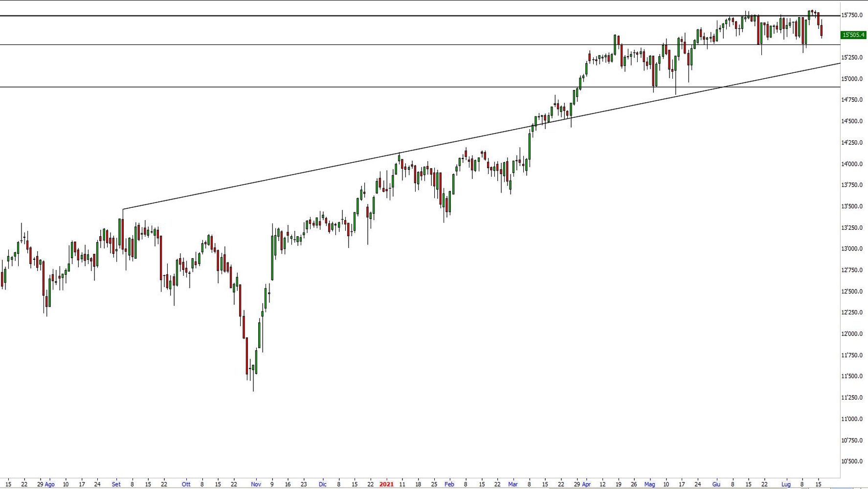This screenshot has height=489, width=868.
Task: Click the Nov label on the time axis
Action: 256,484
